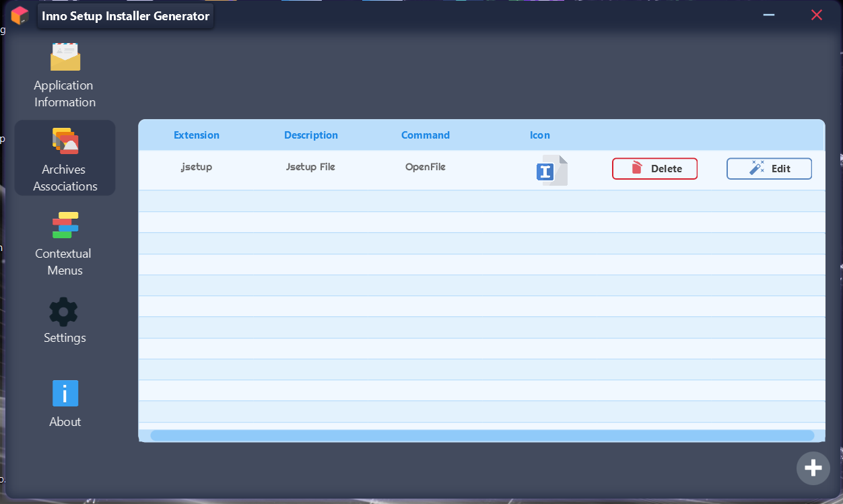This screenshot has width=843, height=504.
Task: Click the Inno Setup Installer Generator title
Action: pos(126,16)
